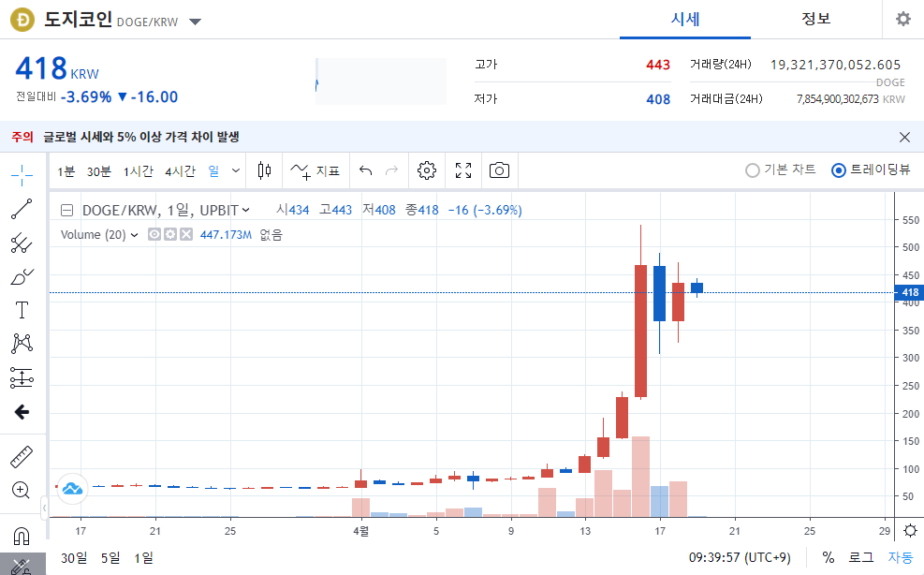Open chart properties gear in toolbar

(x=427, y=171)
